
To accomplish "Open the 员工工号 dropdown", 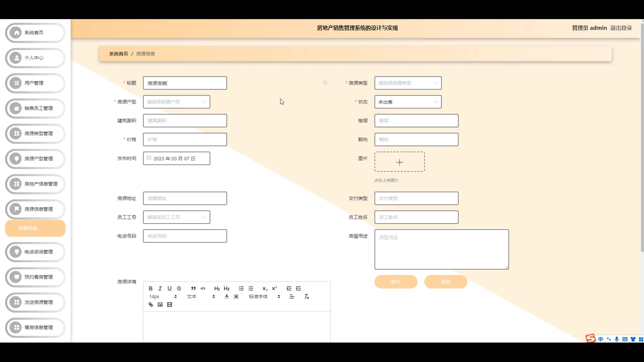I will point(176,217).
